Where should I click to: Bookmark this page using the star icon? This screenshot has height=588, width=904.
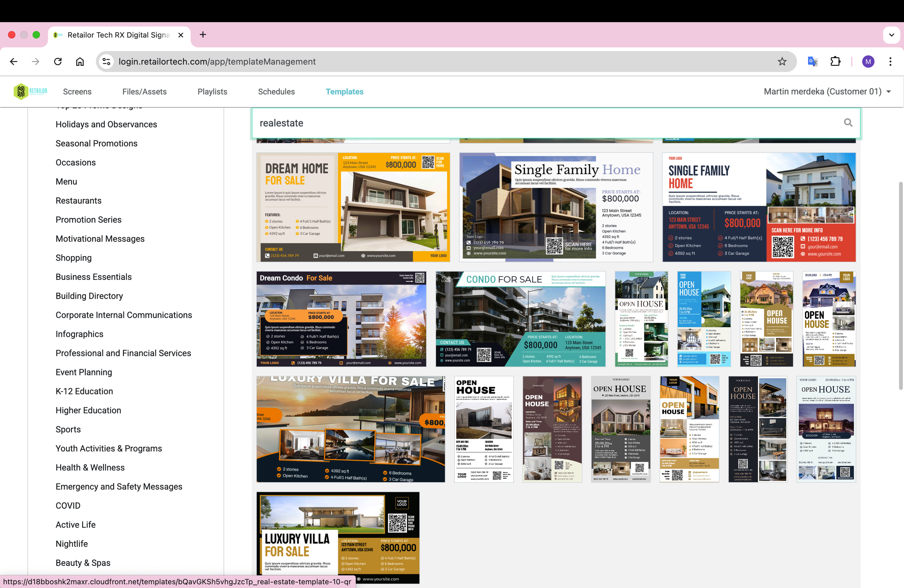[782, 61]
